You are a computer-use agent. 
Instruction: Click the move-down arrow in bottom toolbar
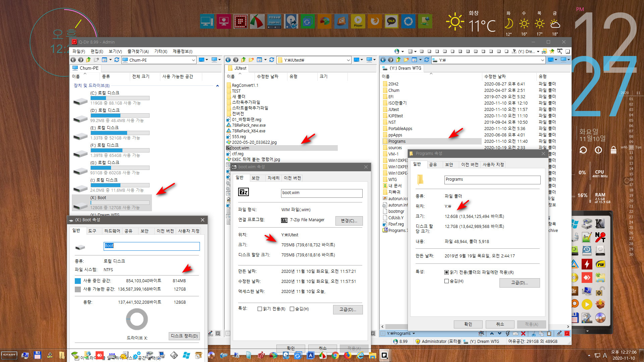pyautogui.click(x=499, y=334)
